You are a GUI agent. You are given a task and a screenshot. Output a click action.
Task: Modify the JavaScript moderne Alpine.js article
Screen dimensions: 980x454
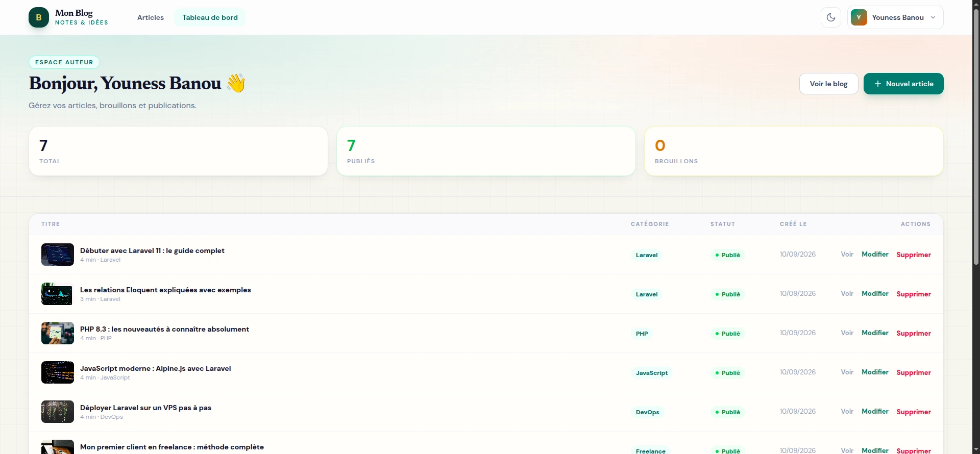click(x=875, y=372)
